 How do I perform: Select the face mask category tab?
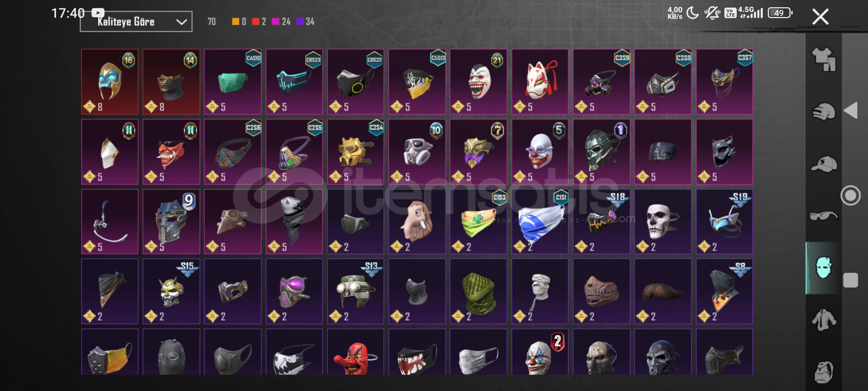pyautogui.click(x=824, y=268)
